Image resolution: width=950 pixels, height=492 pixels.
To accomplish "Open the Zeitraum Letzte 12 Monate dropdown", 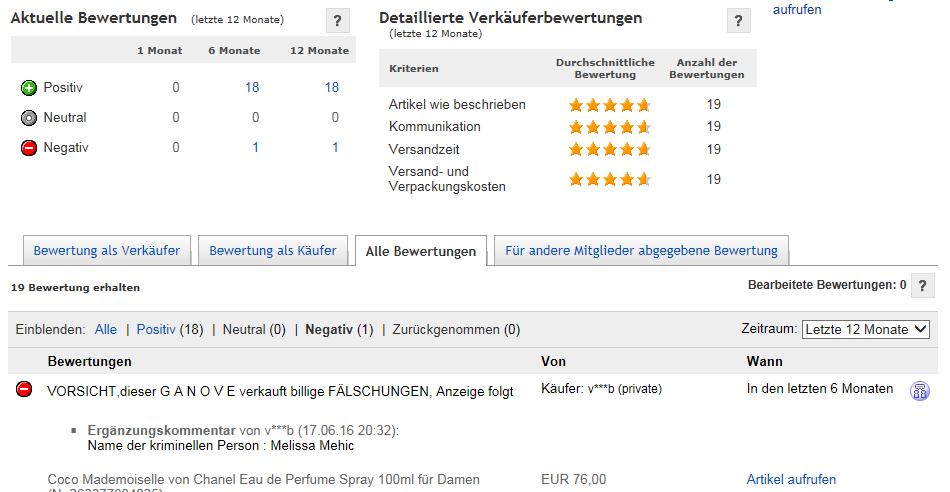I will [x=866, y=330].
